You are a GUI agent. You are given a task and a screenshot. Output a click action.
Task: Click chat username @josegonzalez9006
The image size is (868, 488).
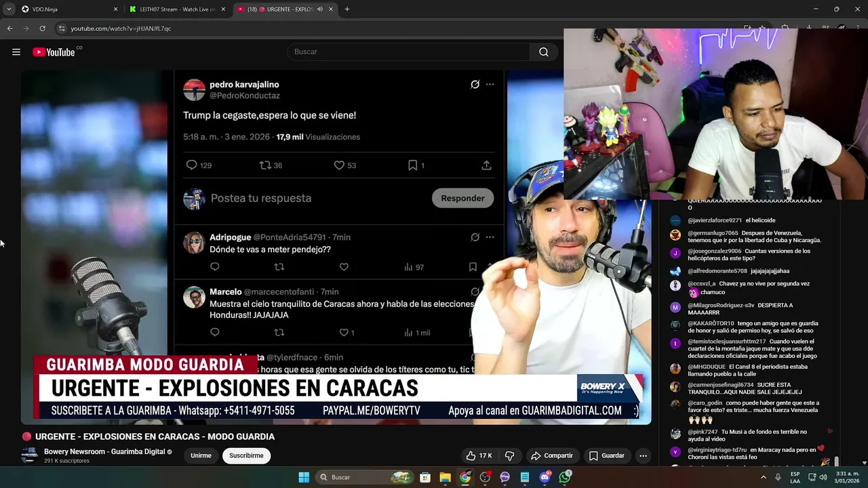pyautogui.click(x=715, y=251)
